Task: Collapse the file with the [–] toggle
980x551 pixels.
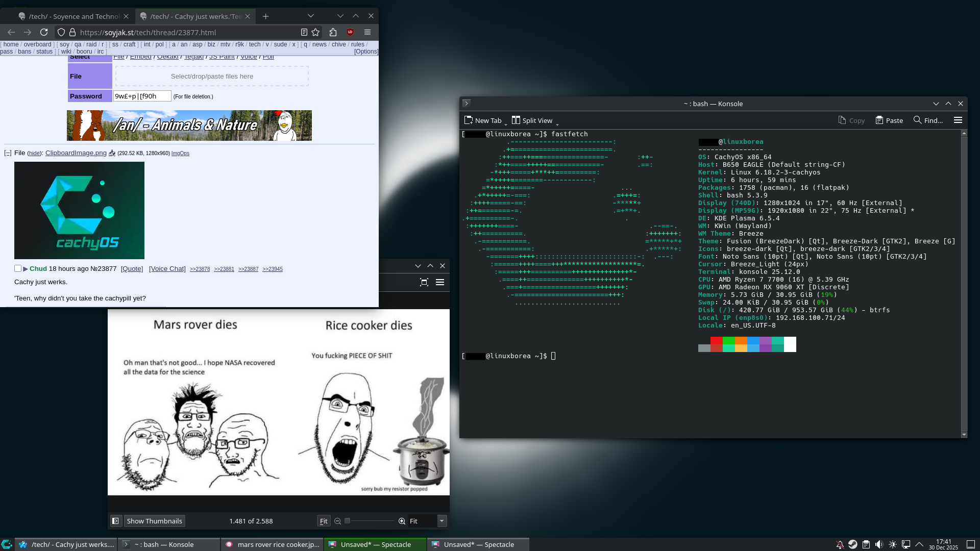Action: pos(8,153)
